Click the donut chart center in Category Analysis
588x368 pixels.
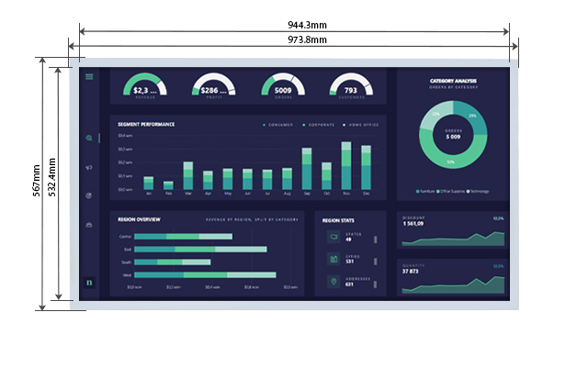(453, 135)
